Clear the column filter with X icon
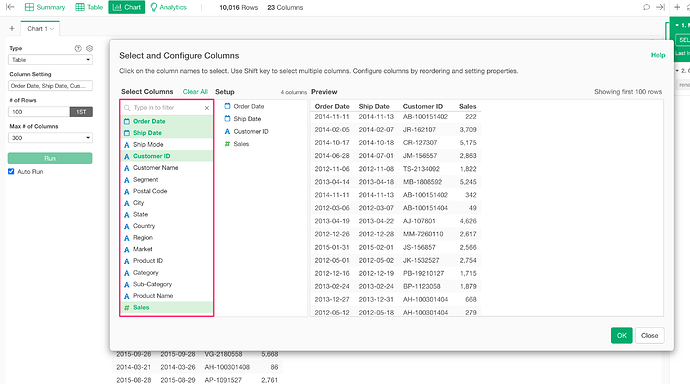Image resolution: width=690 pixels, height=384 pixels. 207,108
